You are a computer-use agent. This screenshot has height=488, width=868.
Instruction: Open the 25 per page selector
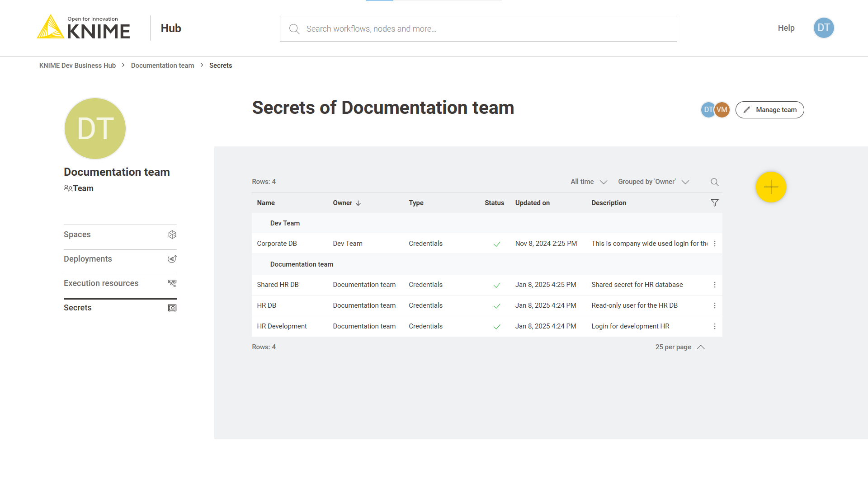[x=679, y=347]
